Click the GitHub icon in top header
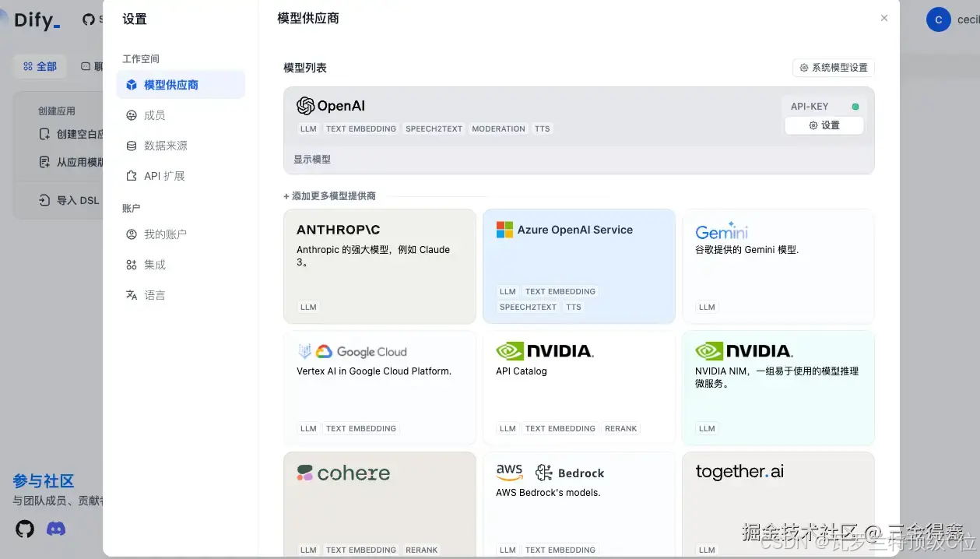The height and width of the screenshot is (559, 980). point(89,20)
